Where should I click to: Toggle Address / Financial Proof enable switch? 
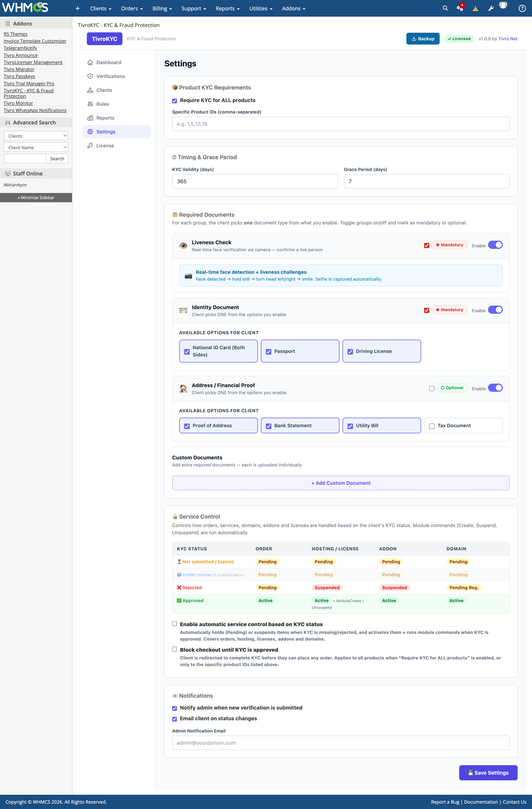click(495, 388)
